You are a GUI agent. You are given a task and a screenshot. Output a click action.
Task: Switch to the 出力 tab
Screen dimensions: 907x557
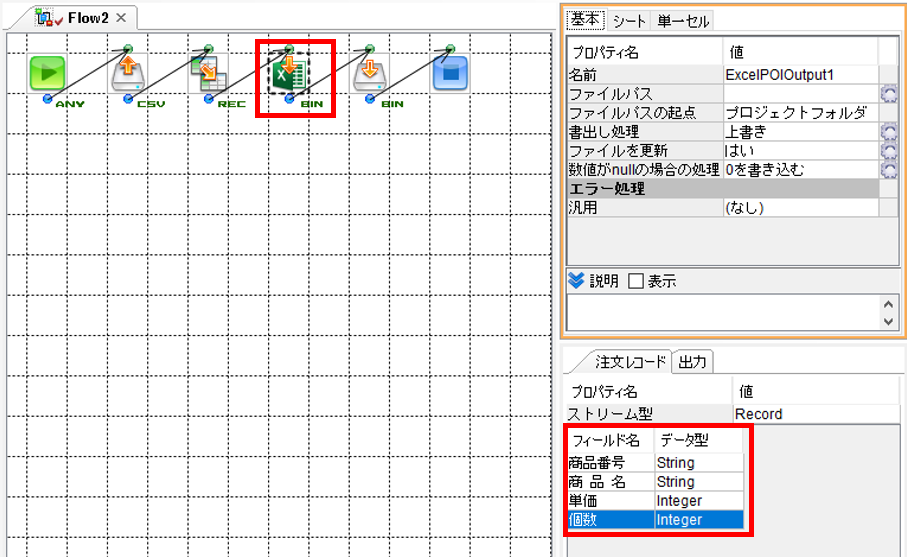[692, 362]
